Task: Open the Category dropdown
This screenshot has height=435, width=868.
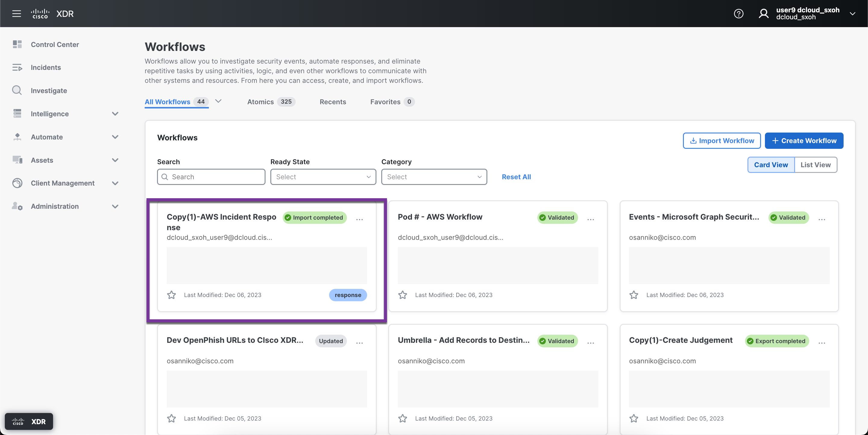Action: 434,177
